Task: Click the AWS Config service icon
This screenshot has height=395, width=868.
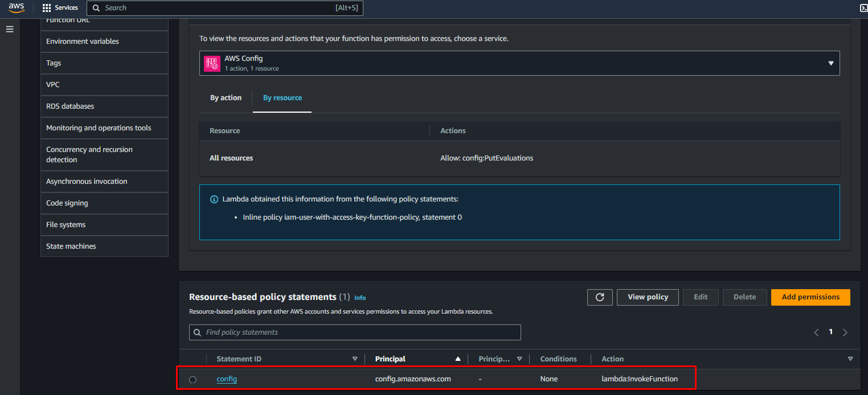Action: pos(212,63)
